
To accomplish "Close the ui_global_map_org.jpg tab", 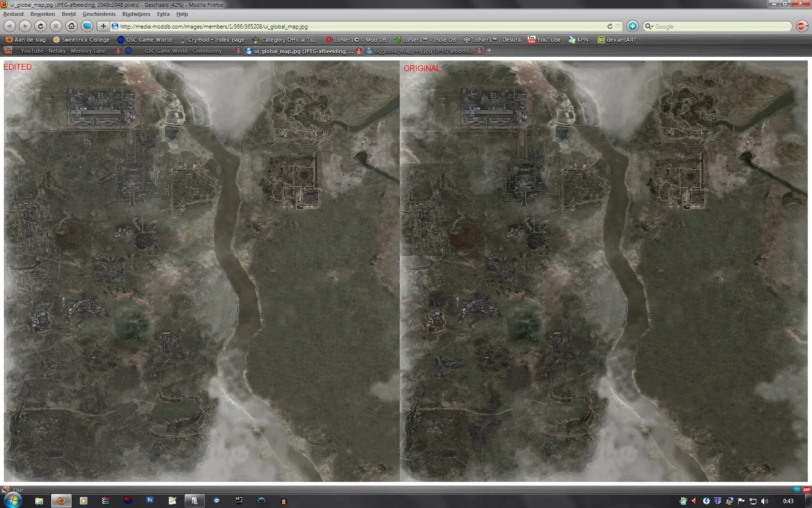I will point(479,51).
